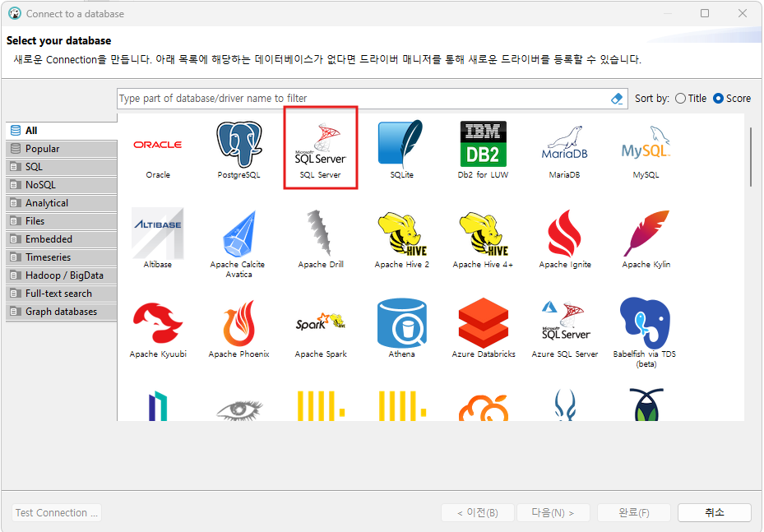Open the NoSQL category tab
This screenshot has height=532, width=764.
click(x=62, y=185)
